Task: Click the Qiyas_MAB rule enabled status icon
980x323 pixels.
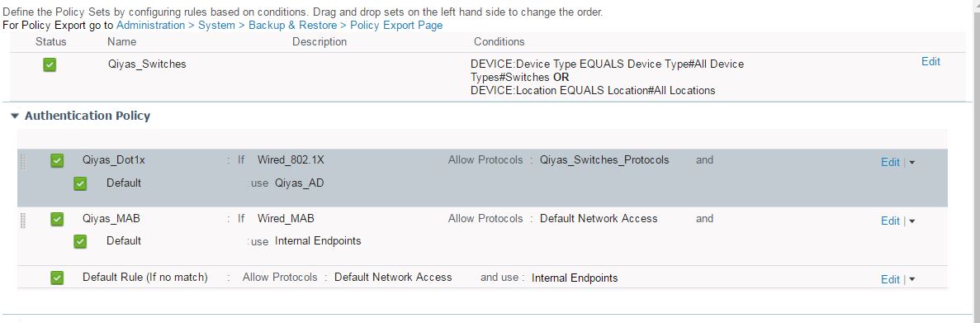Action: tap(57, 219)
